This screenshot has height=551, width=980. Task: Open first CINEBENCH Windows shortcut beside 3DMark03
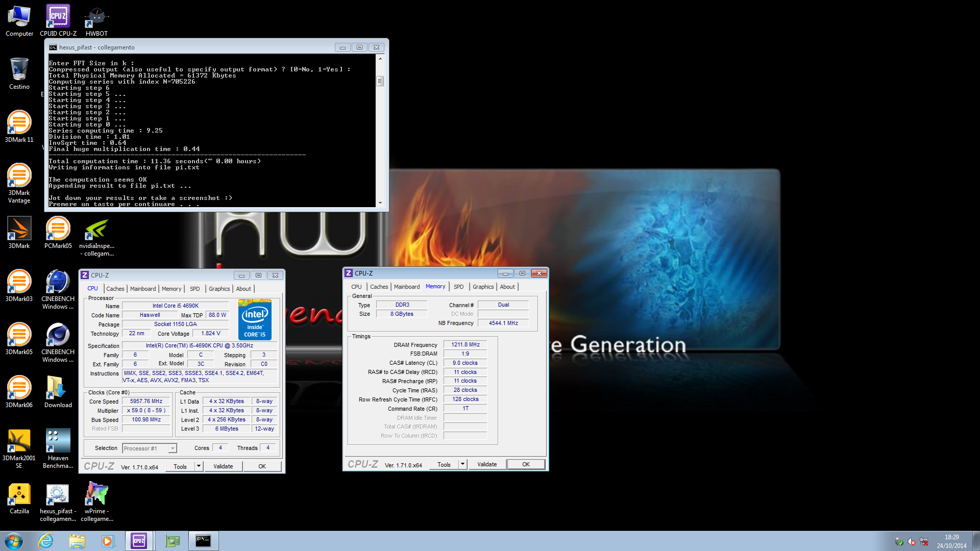click(58, 290)
